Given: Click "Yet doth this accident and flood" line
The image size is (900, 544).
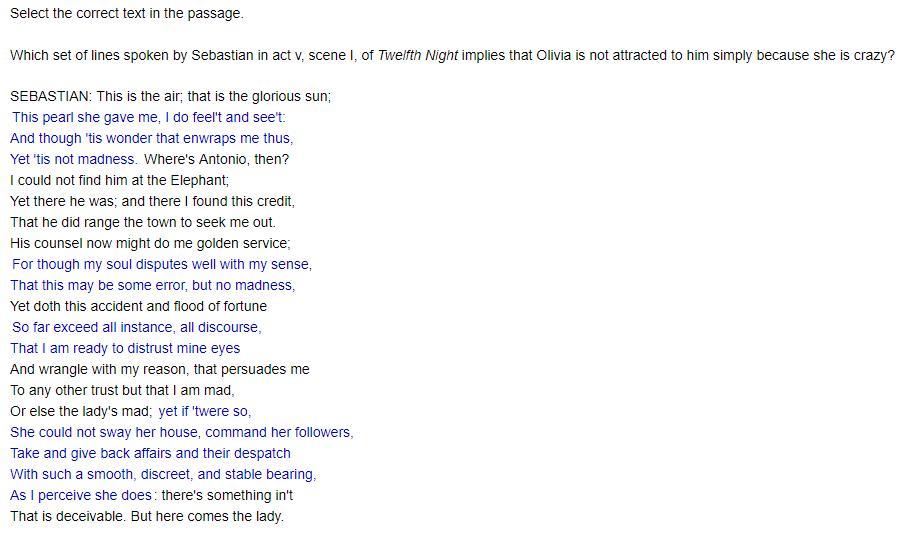Looking at the screenshot, I should [x=138, y=306].
